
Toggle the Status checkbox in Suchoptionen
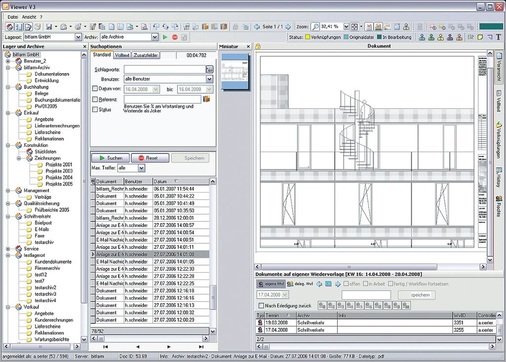[x=95, y=109]
